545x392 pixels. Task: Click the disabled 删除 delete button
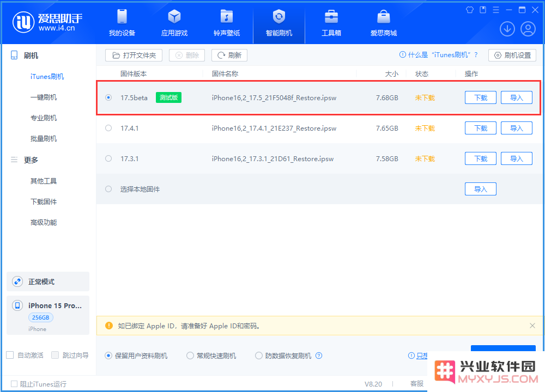pyautogui.click(x=187, y=55)
